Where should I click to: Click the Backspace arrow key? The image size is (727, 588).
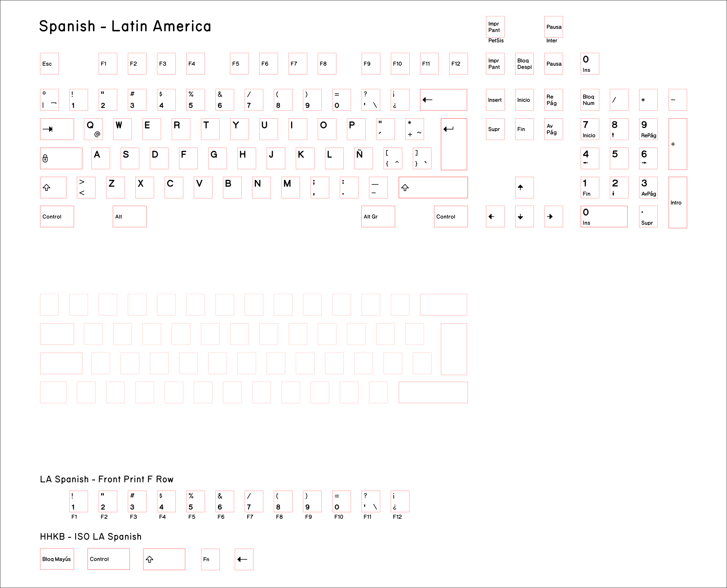[443, 100]
